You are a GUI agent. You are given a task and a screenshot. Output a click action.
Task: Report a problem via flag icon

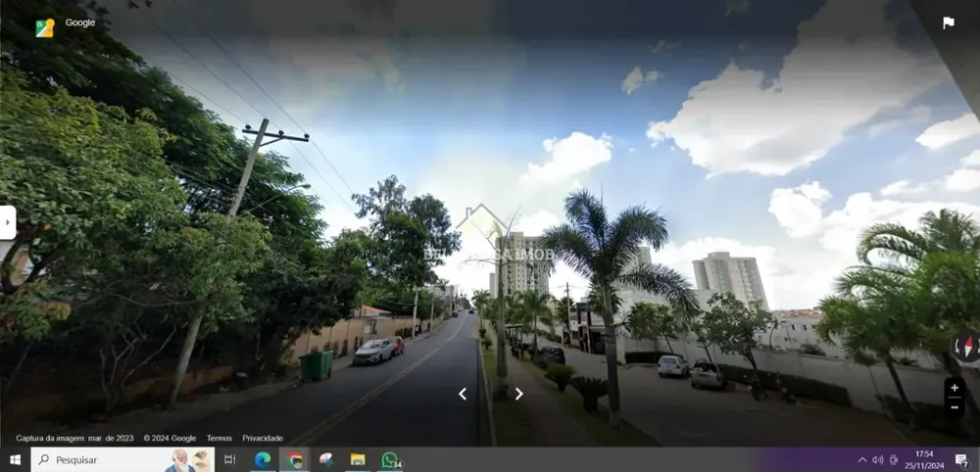pyautogui.click(x=948, y=24)
